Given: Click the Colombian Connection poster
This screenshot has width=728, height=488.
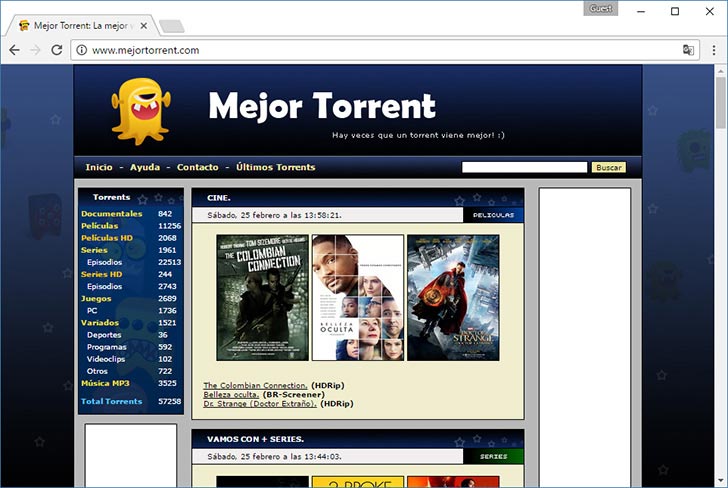Looking at the screenshot, I should pos(262,298).
